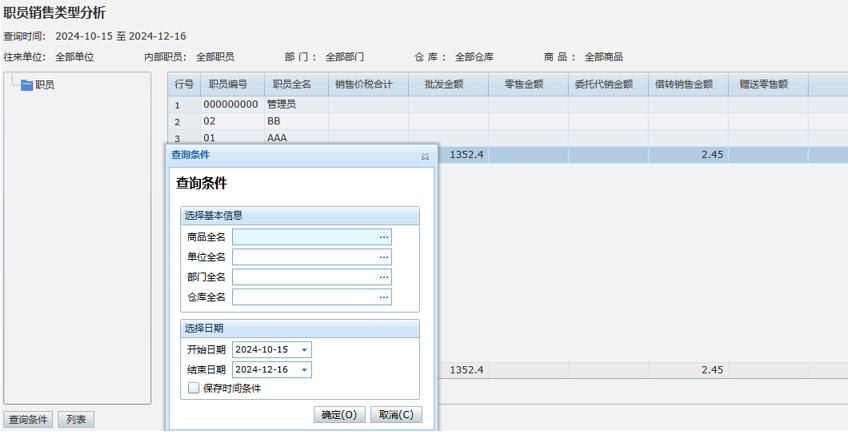The image size is (848, 432).
Task: Close the 查询条件 dialog with X icon
Action: click(x=425, y=156)
